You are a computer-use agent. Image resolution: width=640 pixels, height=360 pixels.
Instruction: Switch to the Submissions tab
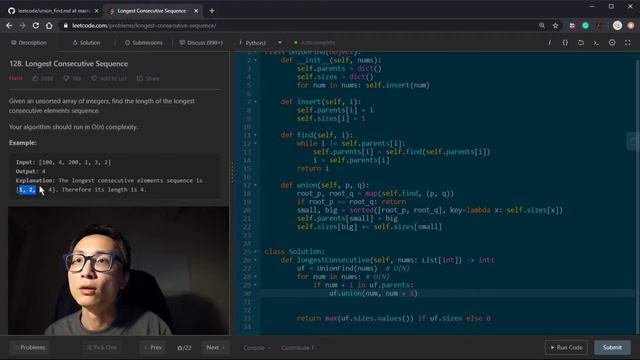click(x=144, y=42)
